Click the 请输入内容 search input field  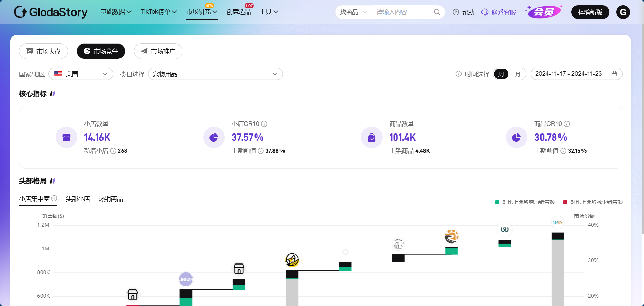(x=402, y=12)
